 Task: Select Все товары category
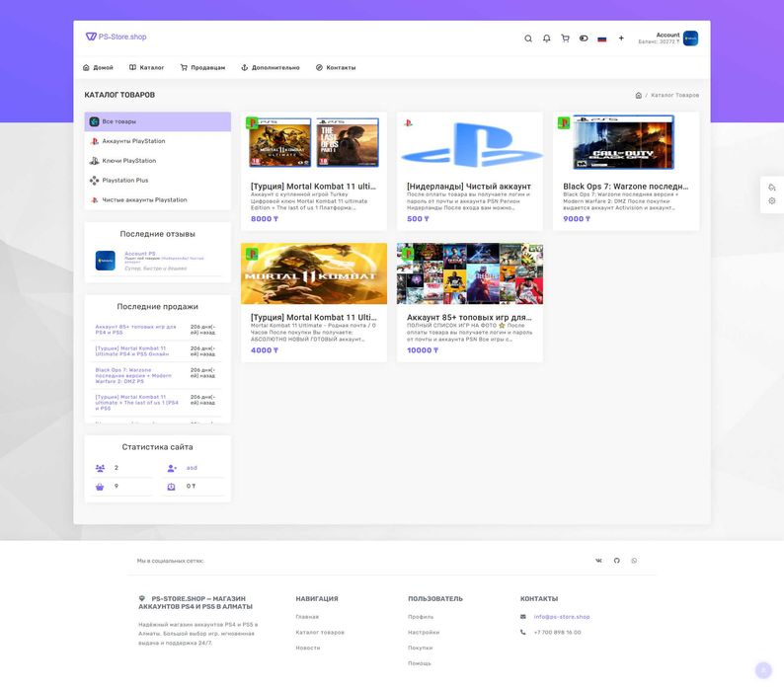(158, 121)
